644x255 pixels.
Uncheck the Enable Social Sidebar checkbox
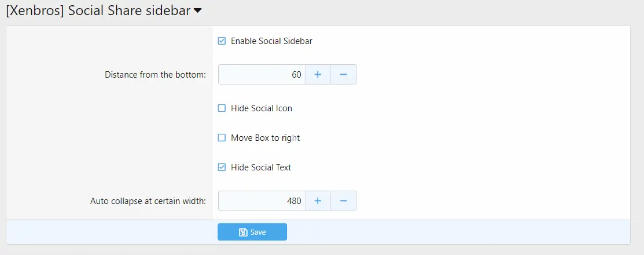coord(222,41)
